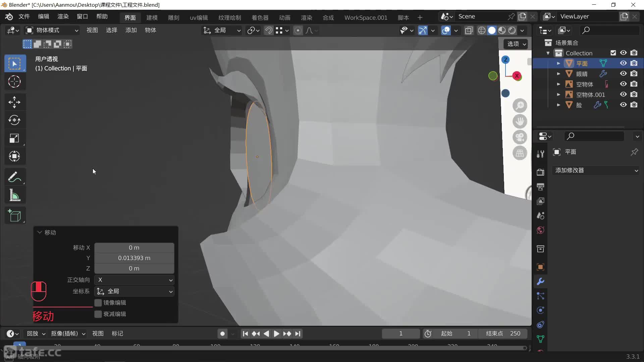
Task: Select the Scale tool
Action: 14,138
